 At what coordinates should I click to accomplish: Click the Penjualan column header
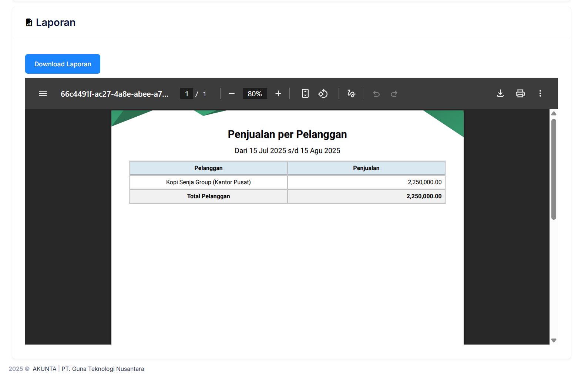tap(366, 168)
